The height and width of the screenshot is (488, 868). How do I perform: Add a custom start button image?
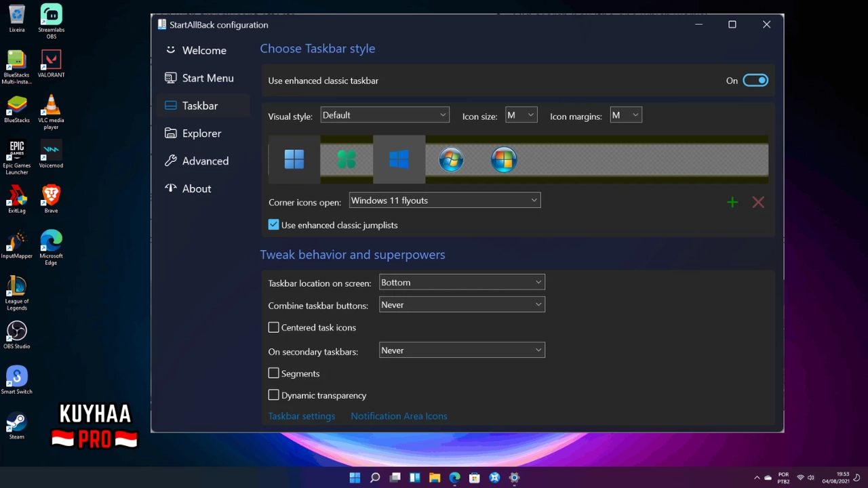click(732, 202)
